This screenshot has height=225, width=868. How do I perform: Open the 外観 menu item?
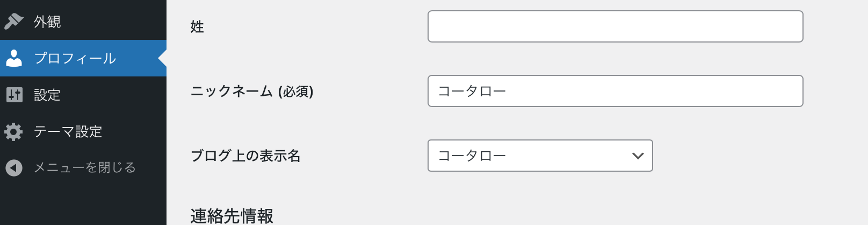[47, 22]
